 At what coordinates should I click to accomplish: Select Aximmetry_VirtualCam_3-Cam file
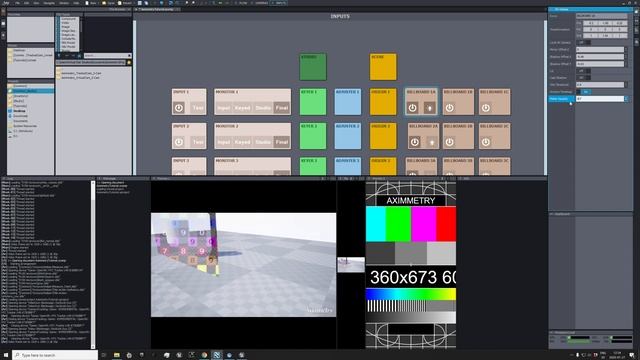pos(80,78)
